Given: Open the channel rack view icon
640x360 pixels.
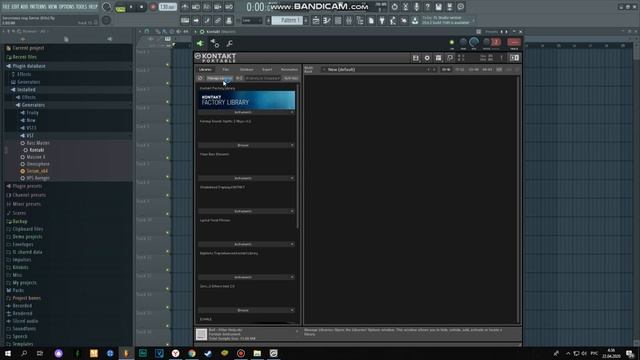Looking at the screenshot, I should click(338, 20).
